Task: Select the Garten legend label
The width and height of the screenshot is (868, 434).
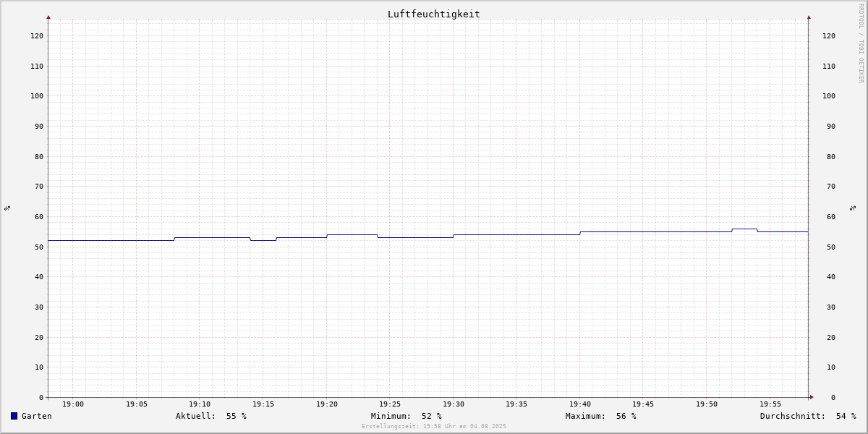Action: pos(37,416)
